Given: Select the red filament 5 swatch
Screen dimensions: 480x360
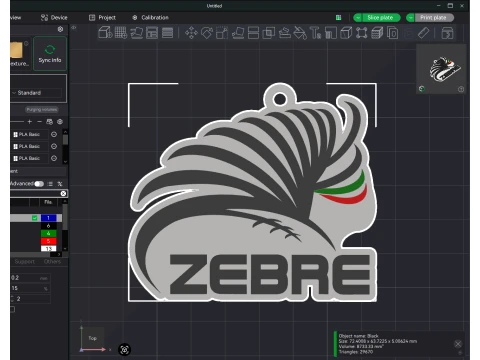Looking at the screenshot, I should 48,241.
